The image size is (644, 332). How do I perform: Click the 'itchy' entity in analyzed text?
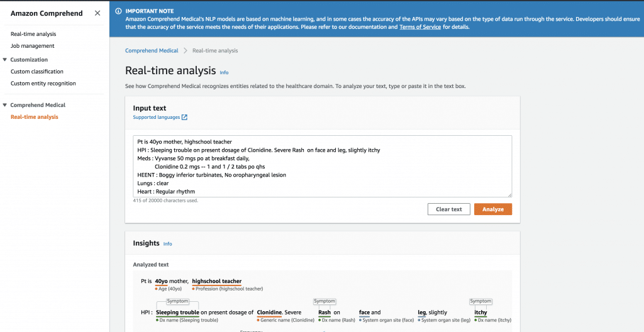tap(480, 313)
